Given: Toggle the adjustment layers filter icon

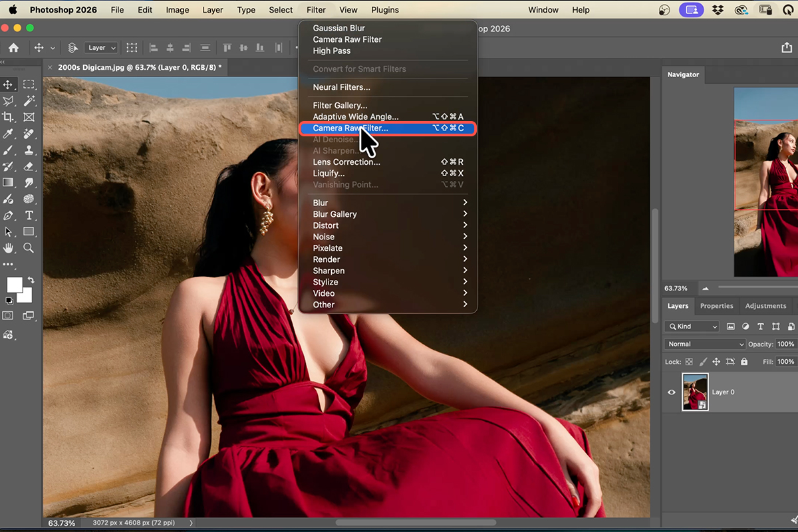Looking at the screenshot, I should [x=745, y=327].
